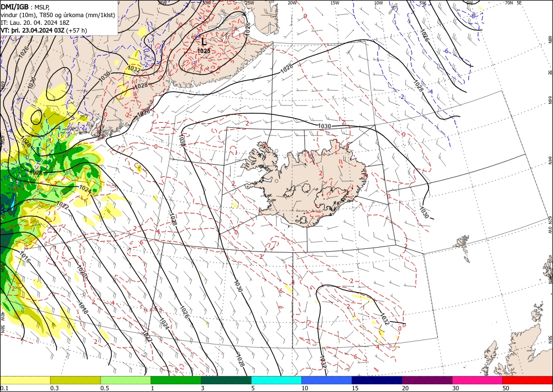Select the dark green 3–5 legend swatch
553x392 pixels.
click(x=226, y=380)
